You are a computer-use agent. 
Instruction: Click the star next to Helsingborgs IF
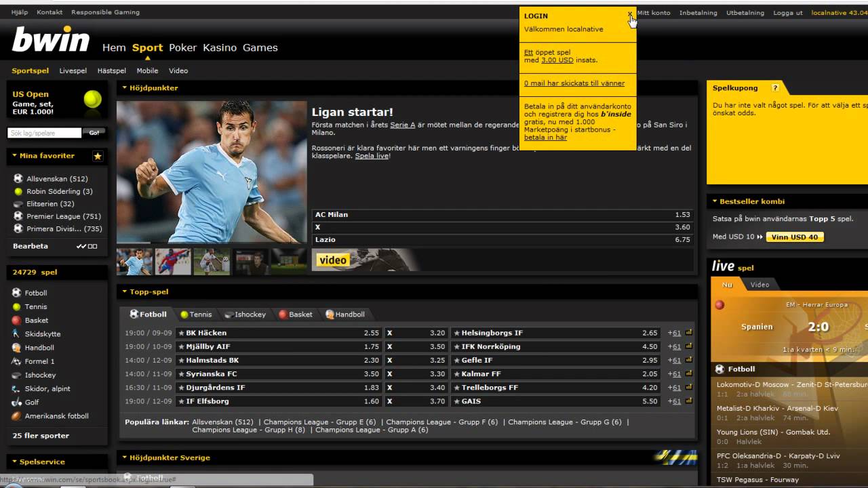pyautogui.click(x=456, y=333)
